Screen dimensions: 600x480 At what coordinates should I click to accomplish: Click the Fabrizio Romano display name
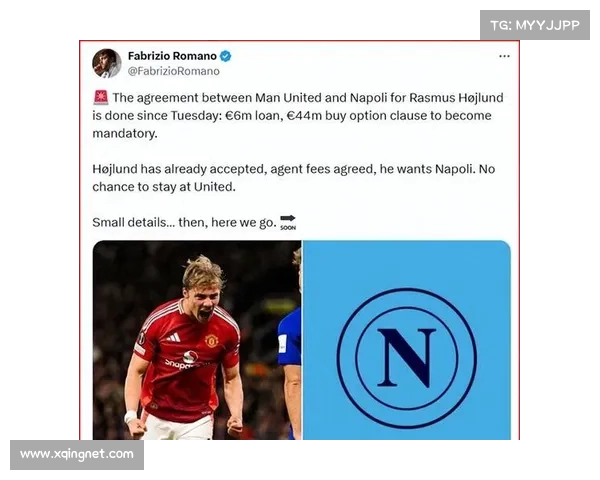[x=172, y=56]
